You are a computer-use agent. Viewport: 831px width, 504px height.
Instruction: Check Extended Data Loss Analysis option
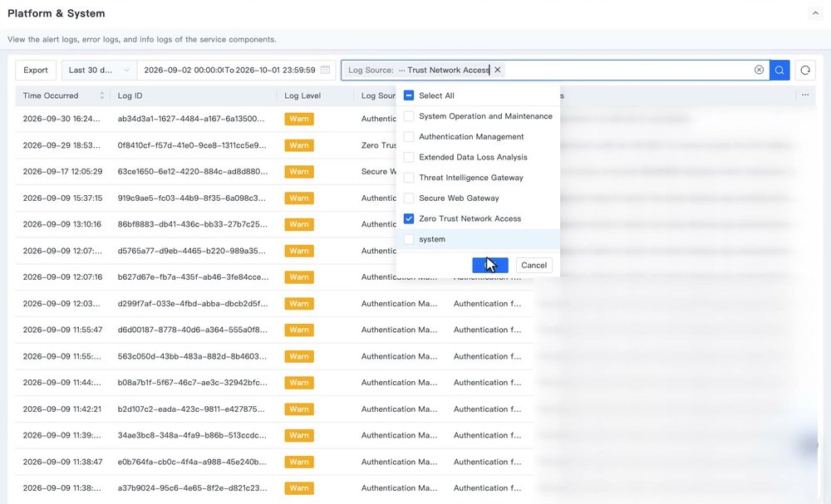(x=409, y=157)
